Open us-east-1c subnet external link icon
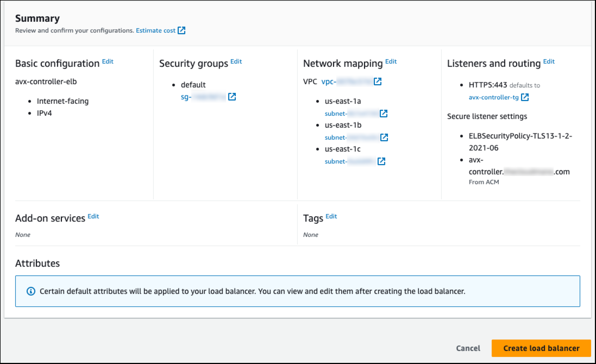Viewport: 596px width, 364px height. pos(381,161)
